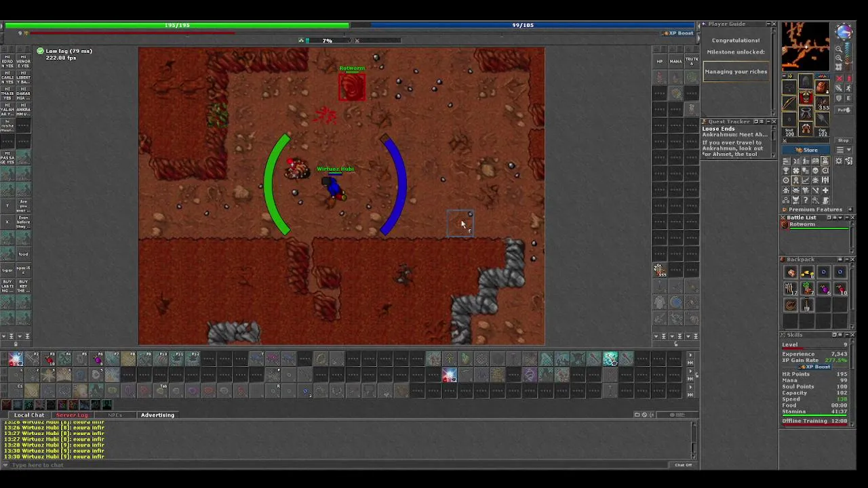Switch to the NPCs chat tab
Screen dimensions: 868x488
click(115, 415)
